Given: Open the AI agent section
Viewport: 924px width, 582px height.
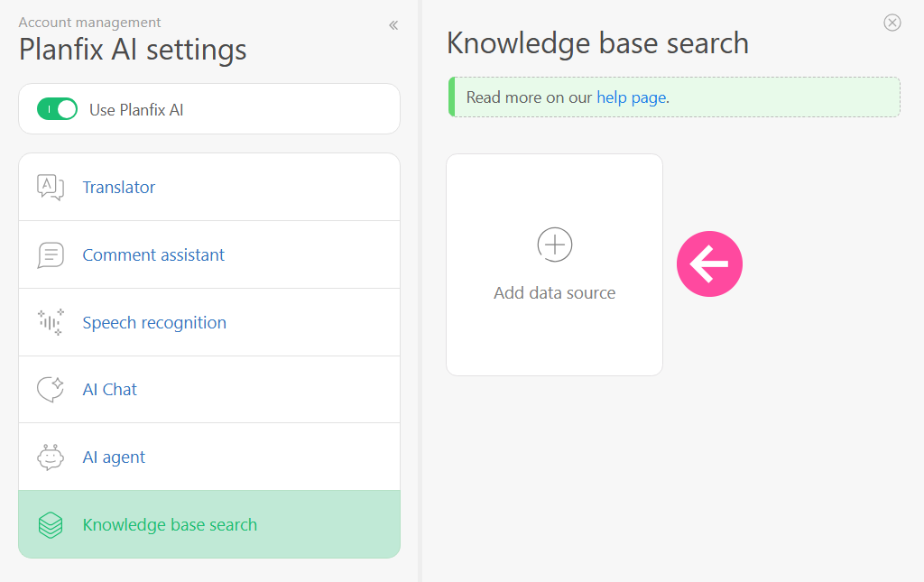Looking at the screenshot, I should pyautogui.click(x=209, y=457).
